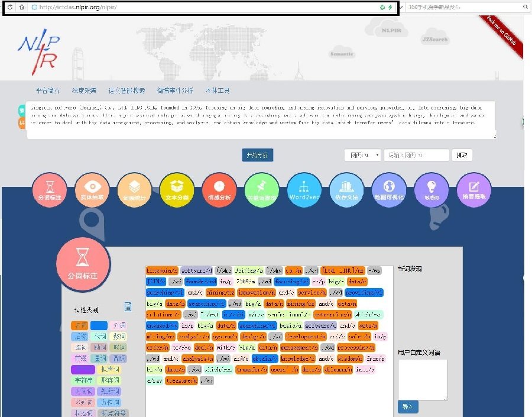Toggle the 后缀 category tag

click(80, 336)
